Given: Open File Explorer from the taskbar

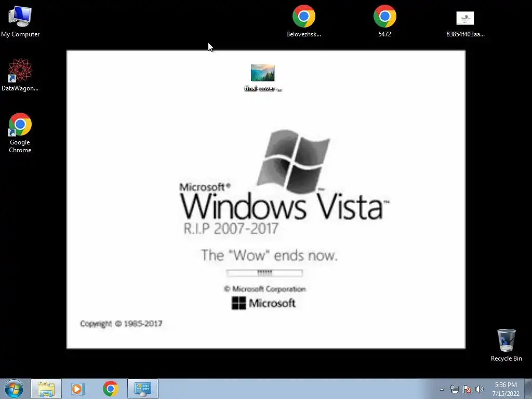Looking at the screenshot, I should 46,389.
